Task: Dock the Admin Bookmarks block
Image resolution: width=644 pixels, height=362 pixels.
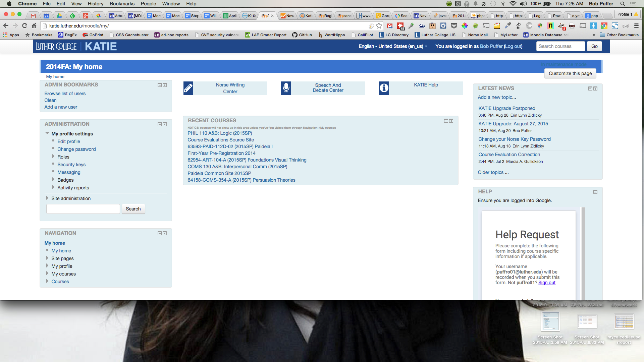Action: 165,85
